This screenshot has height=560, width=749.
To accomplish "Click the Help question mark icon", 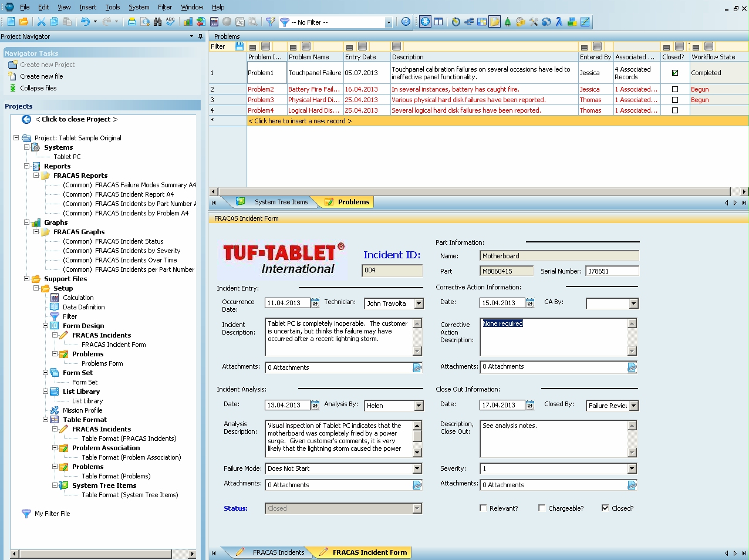I will [406, 22].
